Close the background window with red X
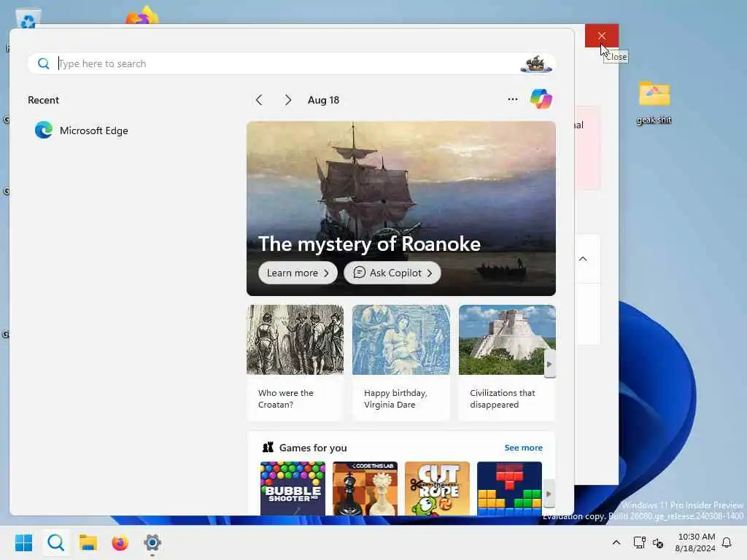Screen dimensions: 747x560 pyautogui.click(x=602, y=36)
